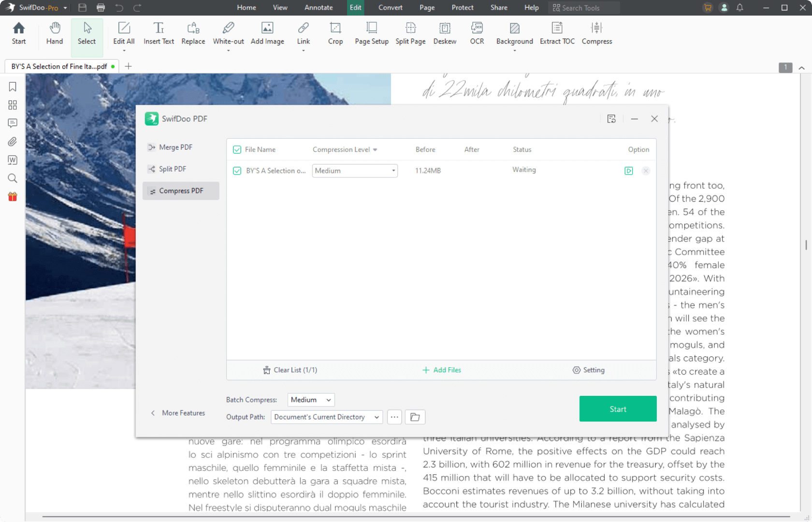Open the Protect tab
The image size is (812, 522).
pos(463,8)
